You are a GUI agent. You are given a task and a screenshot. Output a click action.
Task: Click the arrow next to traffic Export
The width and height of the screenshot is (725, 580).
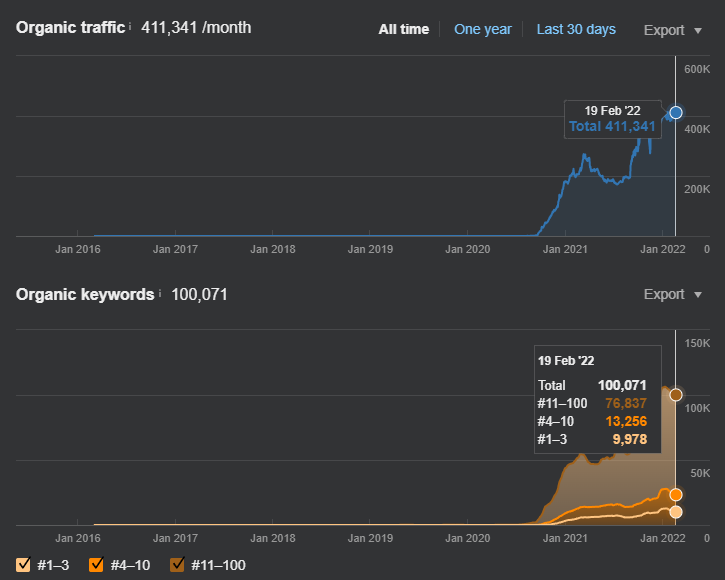(x=698, y=31)
